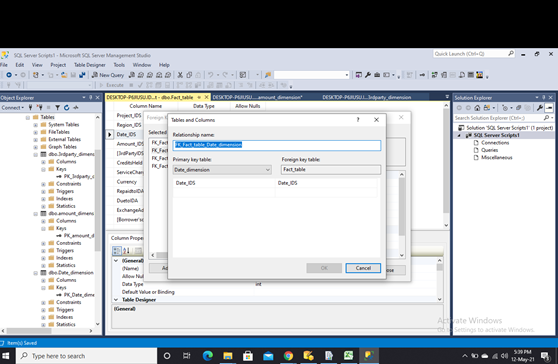Image resolution: width=558 pixels, height=364 pixels.
Task: Click Collapse All icon in Solution Explorer
Action: tap(518, 108)
